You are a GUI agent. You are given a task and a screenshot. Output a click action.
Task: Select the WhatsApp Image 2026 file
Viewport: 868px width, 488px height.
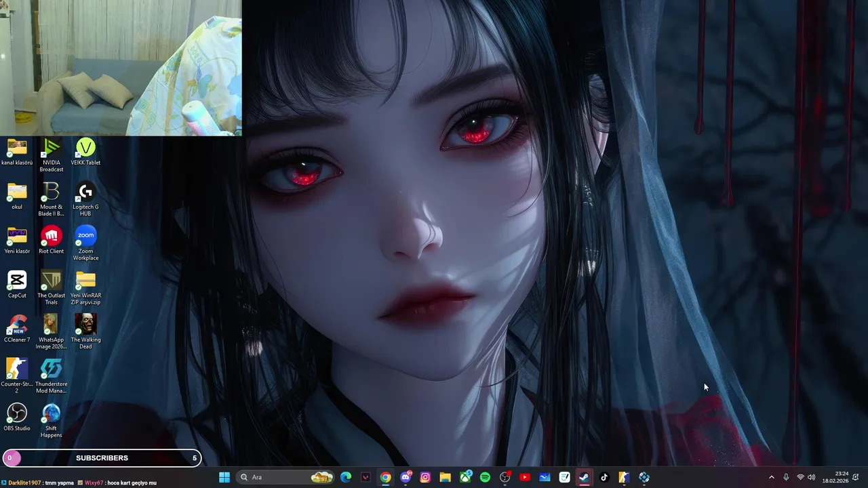pos(52,332)
